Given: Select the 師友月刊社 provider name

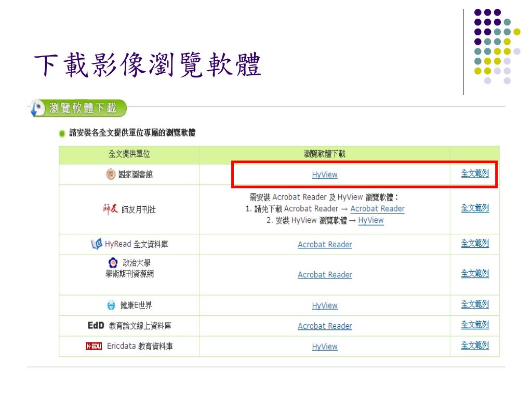Looking at the screenshot, I should point(138,210).
